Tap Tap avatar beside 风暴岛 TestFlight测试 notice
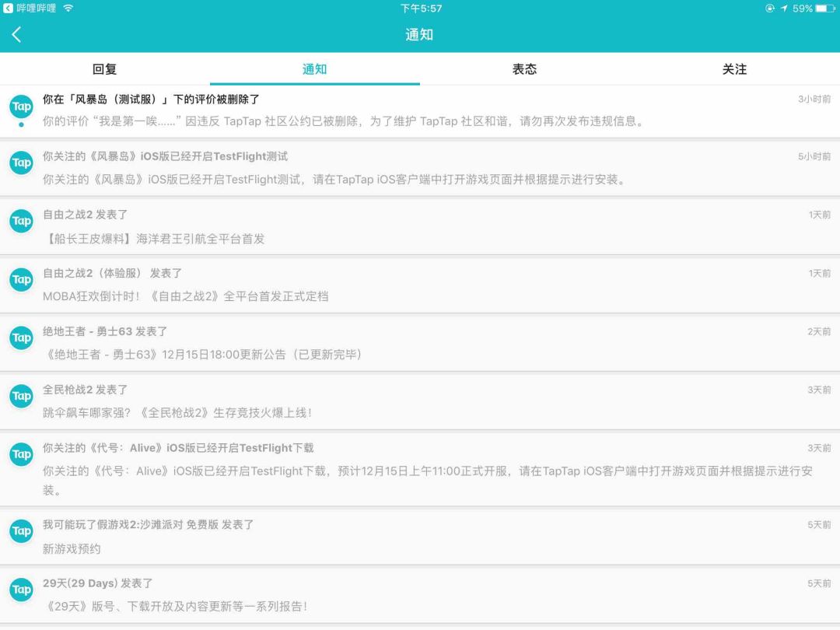840x630 pixels. coord(22,163)
